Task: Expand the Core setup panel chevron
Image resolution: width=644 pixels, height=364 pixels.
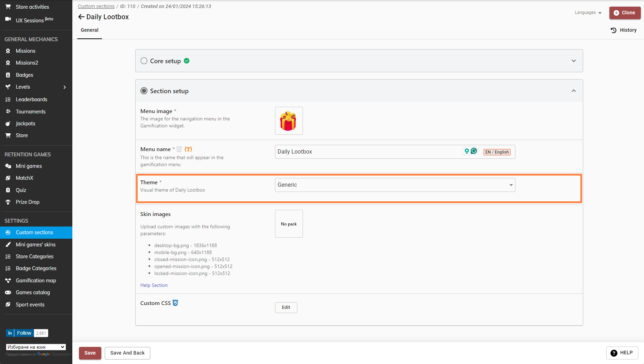Action: tap(573, 61)
